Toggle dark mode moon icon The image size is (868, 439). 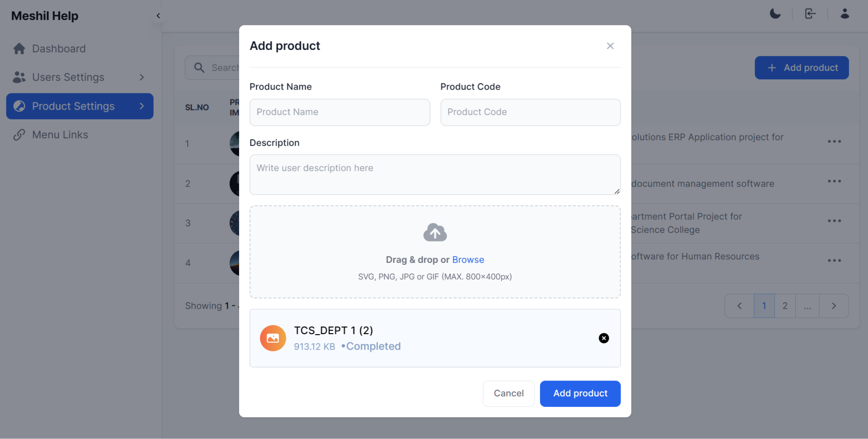(x=775, y=14)
